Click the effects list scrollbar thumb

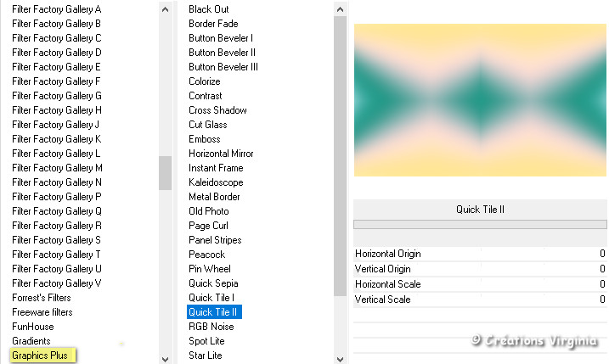pyautogui.click(x=341, y=153)
